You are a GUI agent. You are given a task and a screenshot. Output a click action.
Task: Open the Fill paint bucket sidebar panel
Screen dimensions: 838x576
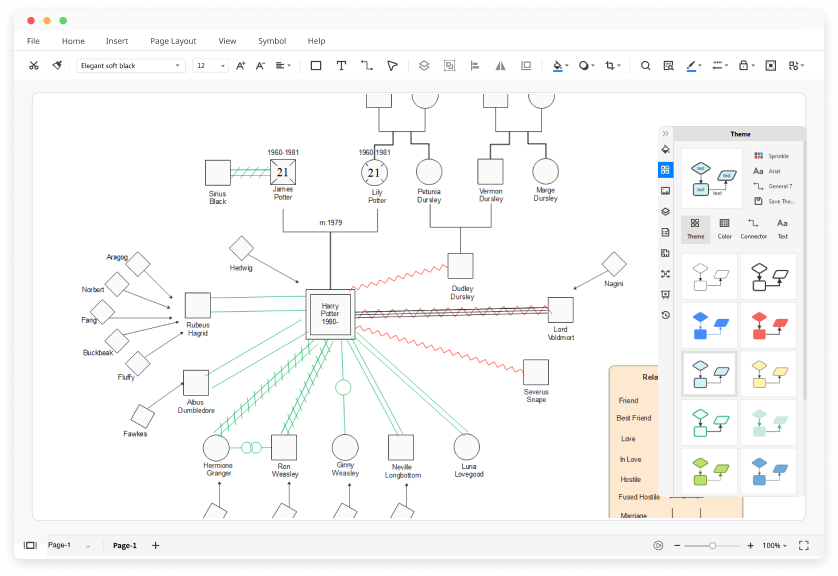665,149
